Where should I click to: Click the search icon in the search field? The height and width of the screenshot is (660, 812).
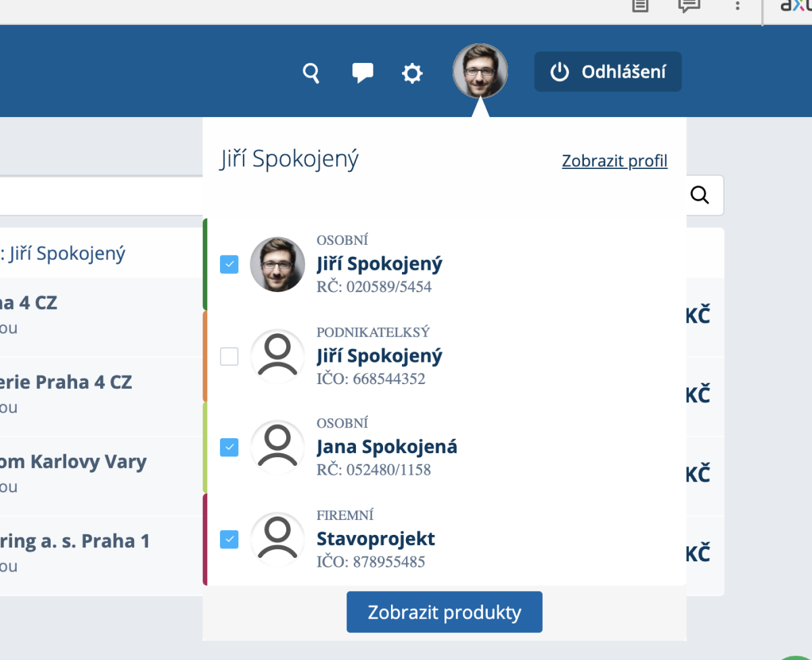pyautogui.click(x=700, y=195)
